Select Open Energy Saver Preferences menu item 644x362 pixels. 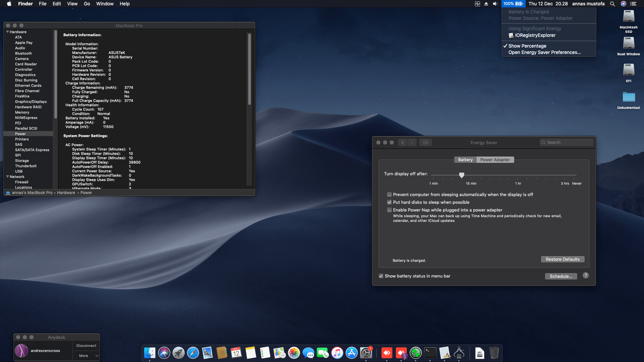544,52
